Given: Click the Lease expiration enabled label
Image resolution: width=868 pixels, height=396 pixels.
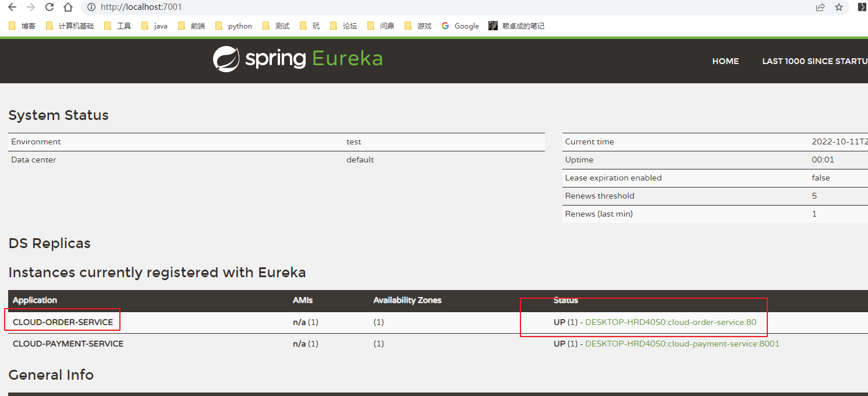Looking at the screenshot, I should (x=614, y=178).
